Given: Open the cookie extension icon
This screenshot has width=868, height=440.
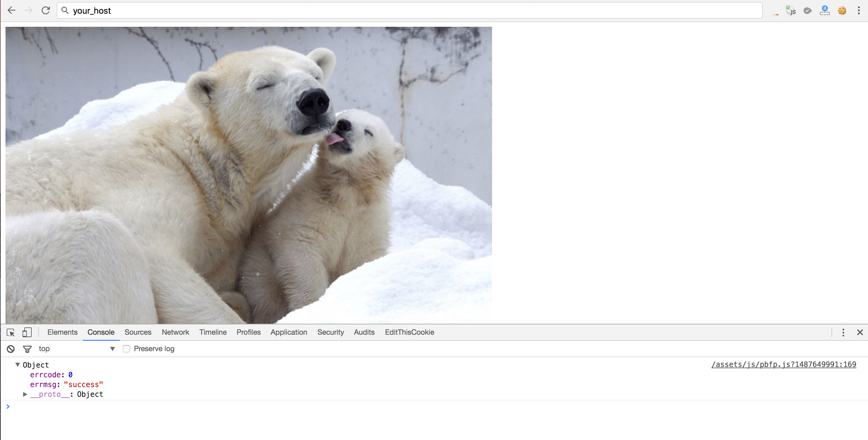Looking at the screenshot, I should pyautogui.click(x=842, y=10).
